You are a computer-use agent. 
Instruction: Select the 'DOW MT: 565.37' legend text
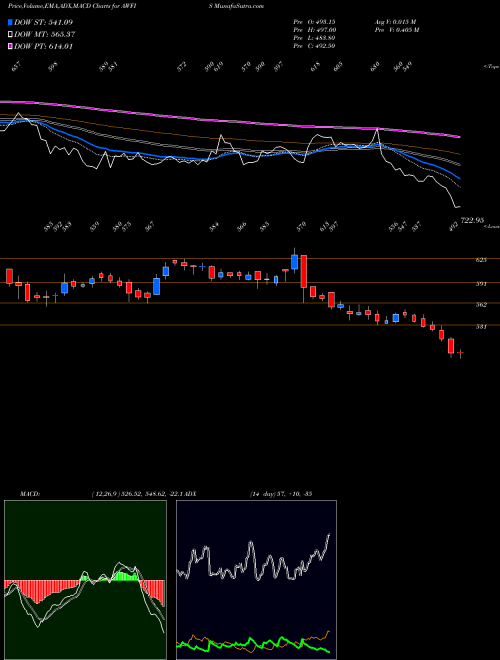(x=45, y=35)
